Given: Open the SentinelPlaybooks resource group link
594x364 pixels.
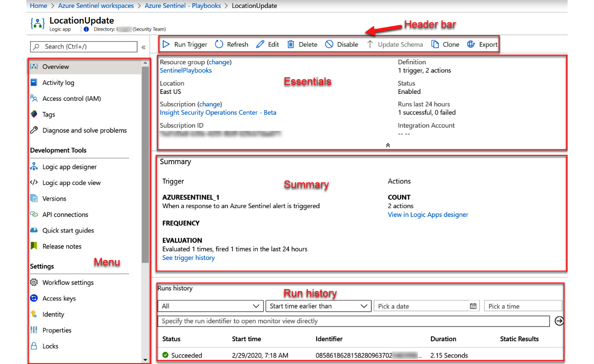Looking at the screenshot, I should [186, 70].
